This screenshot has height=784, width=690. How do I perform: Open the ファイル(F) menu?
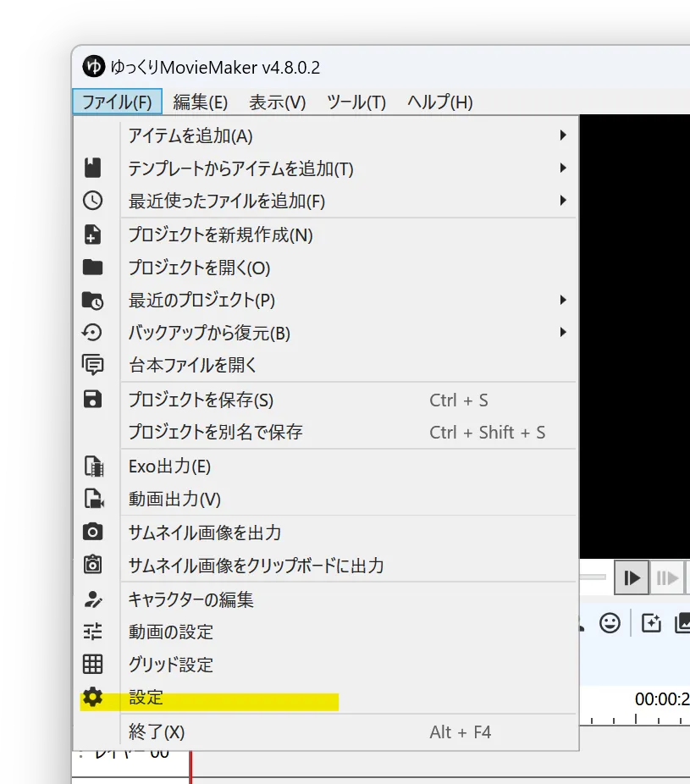click(117, 102)
